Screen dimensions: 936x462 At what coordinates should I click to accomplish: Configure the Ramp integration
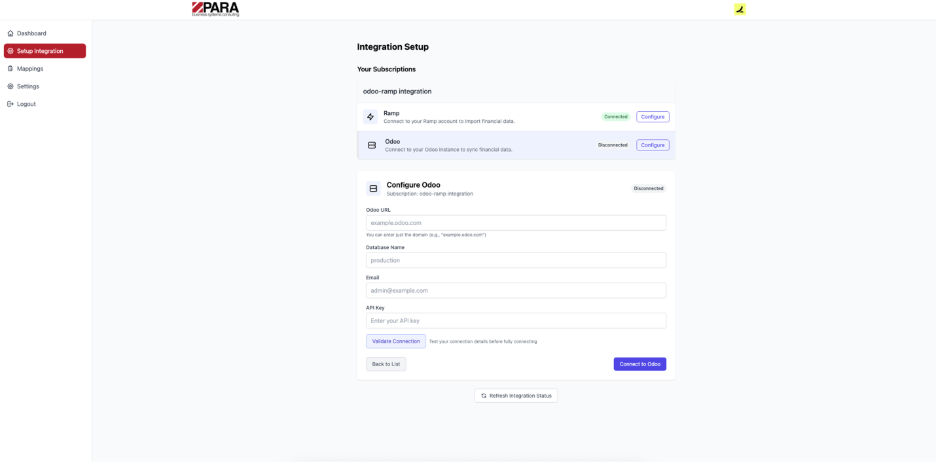click(652, 117)
